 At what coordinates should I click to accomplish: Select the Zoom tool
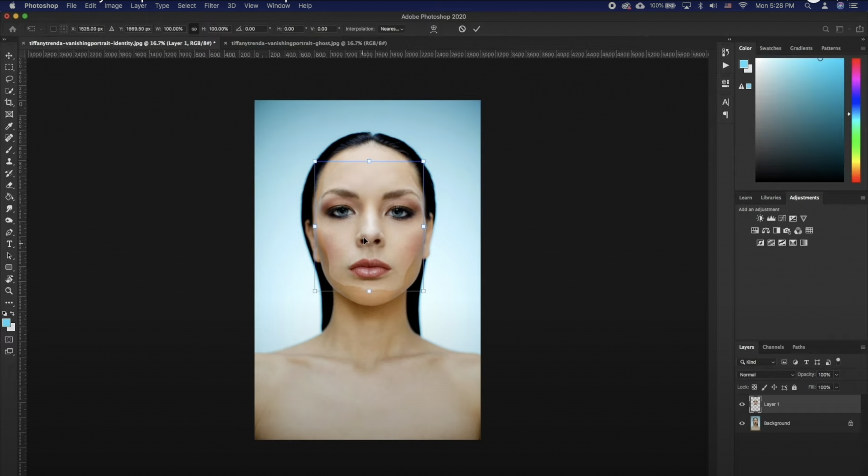click(9, 291)
